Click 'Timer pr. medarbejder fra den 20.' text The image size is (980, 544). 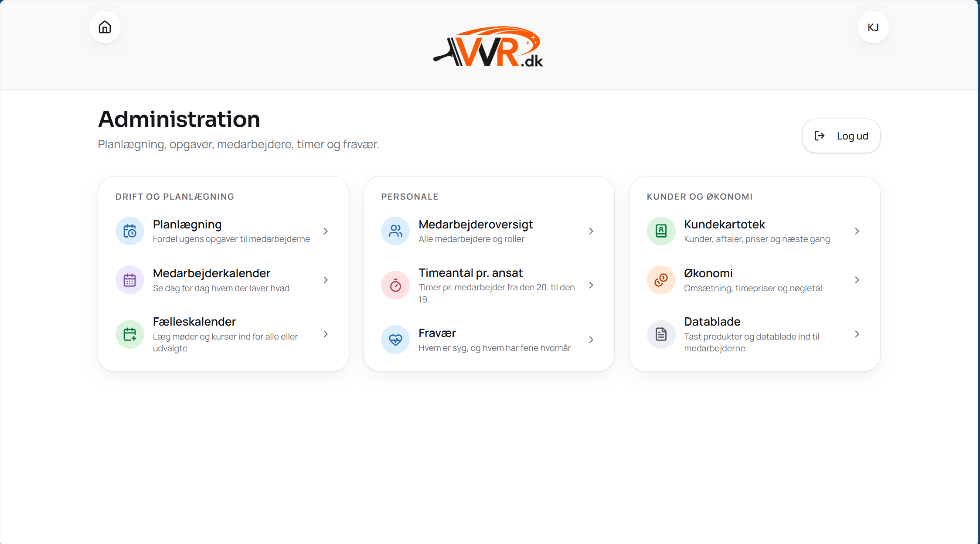[497, 293]
